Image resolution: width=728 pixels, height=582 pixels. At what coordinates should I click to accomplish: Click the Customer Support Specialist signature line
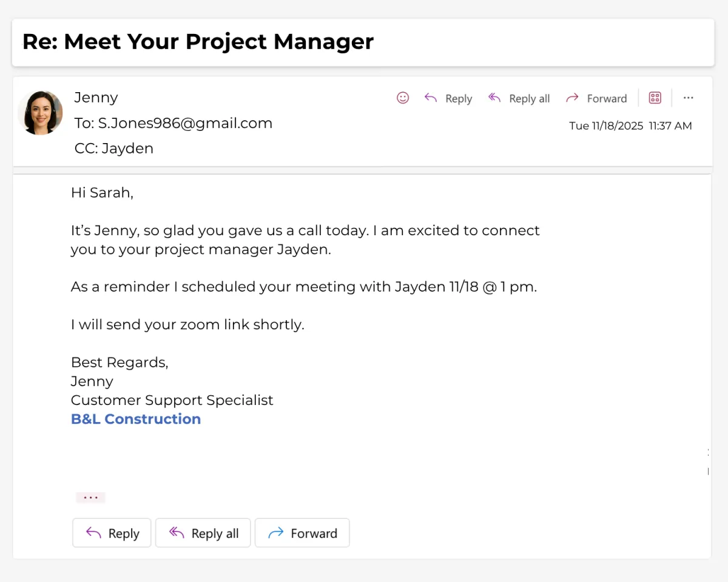click(172, 400)
